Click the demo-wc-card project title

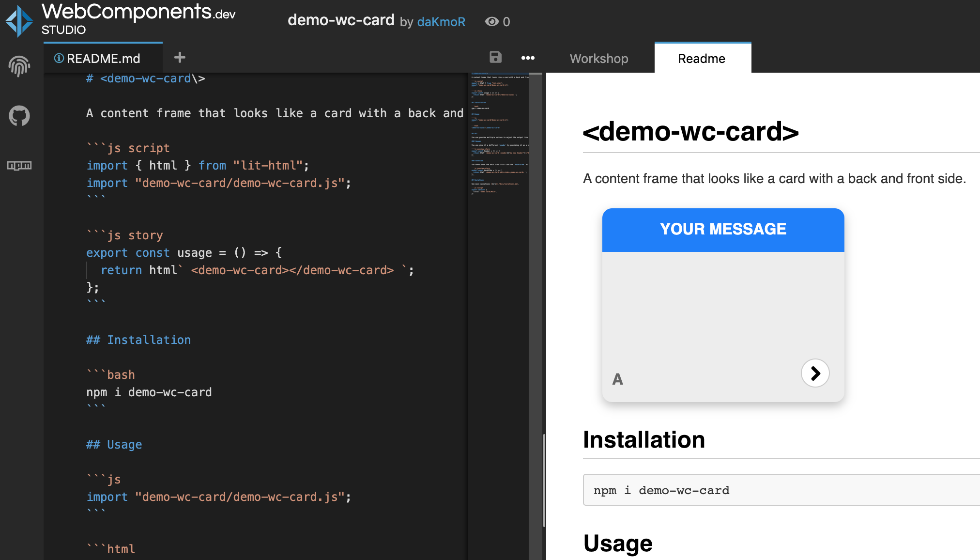pyautogui.click(x=341, y=20)
